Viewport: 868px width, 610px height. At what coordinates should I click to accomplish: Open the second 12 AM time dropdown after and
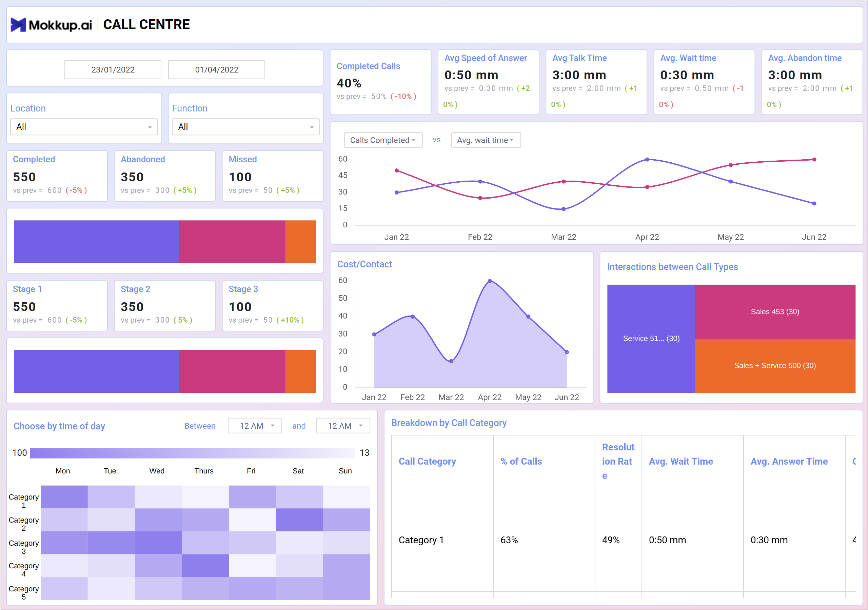343,426
